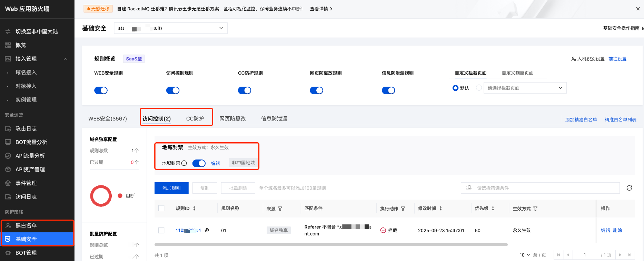Go to the first page of results
Viewport: 644px width, 261px height.
558,255
